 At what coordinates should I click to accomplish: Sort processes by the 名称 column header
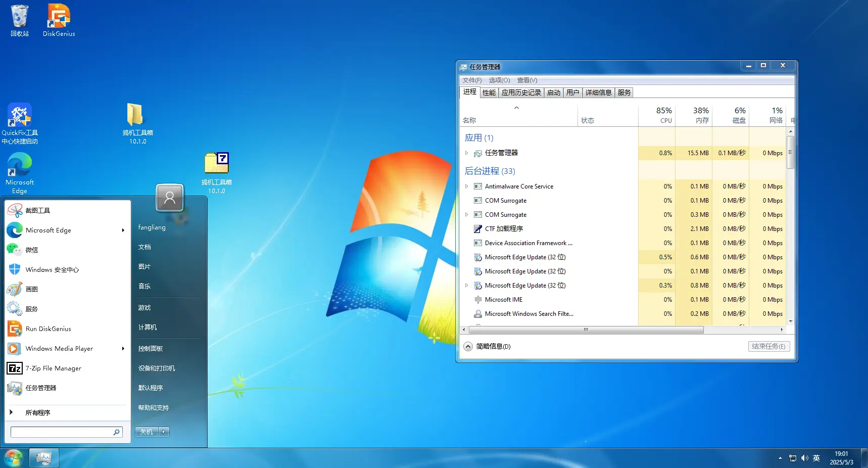[519, 115]
